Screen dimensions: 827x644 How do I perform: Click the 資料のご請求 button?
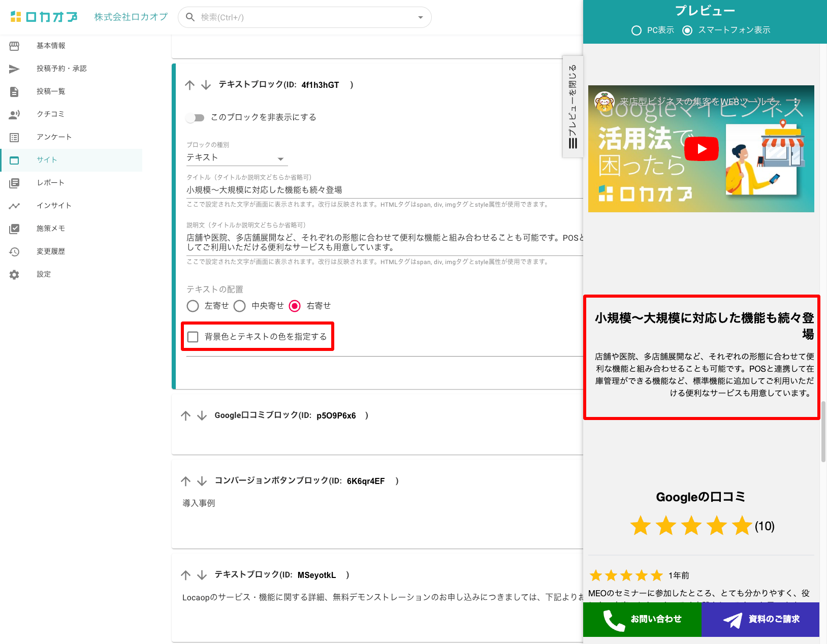coord(760,619)
